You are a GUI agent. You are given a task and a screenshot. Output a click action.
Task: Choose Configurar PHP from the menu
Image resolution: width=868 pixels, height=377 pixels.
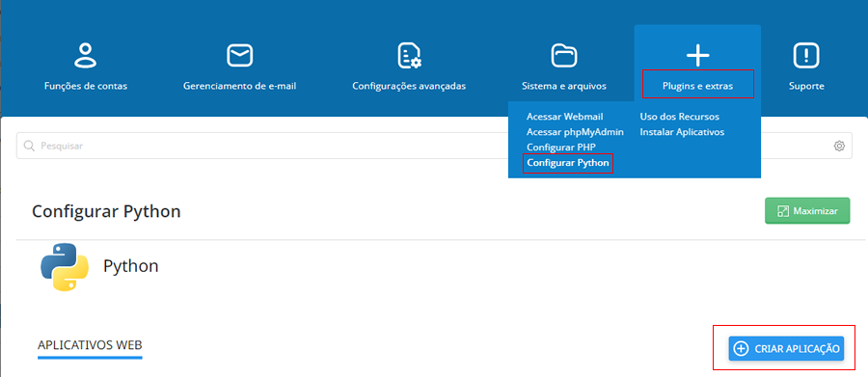561,148
